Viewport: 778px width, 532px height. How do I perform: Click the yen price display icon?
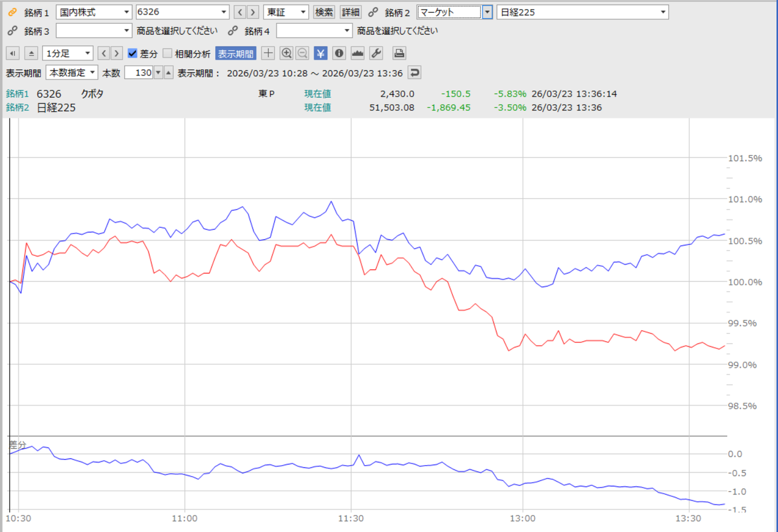[321, 54]
